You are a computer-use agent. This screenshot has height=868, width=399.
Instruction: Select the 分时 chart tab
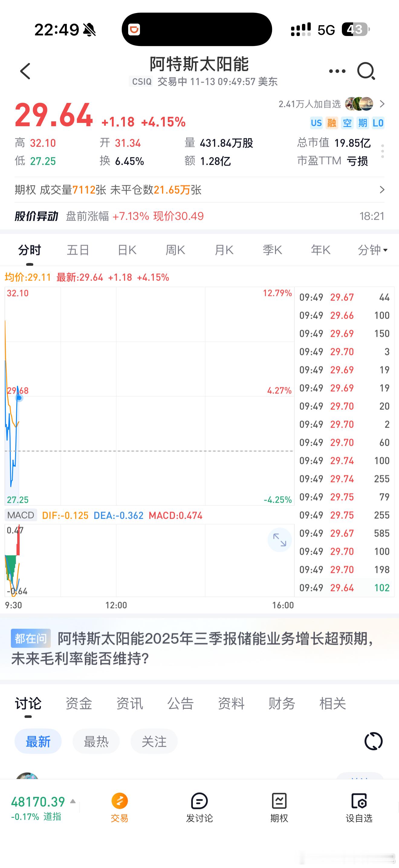coord(30,250)
